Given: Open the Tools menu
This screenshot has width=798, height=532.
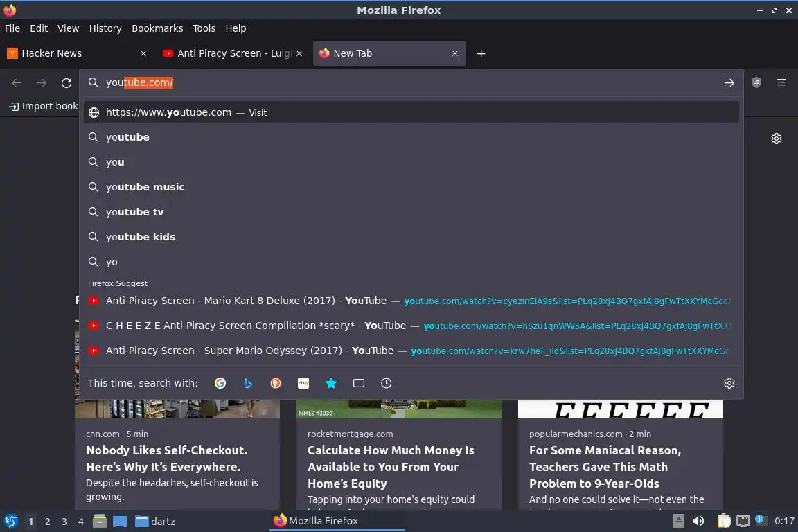Looking at the screenshot, I should click(x=204, y=28).
